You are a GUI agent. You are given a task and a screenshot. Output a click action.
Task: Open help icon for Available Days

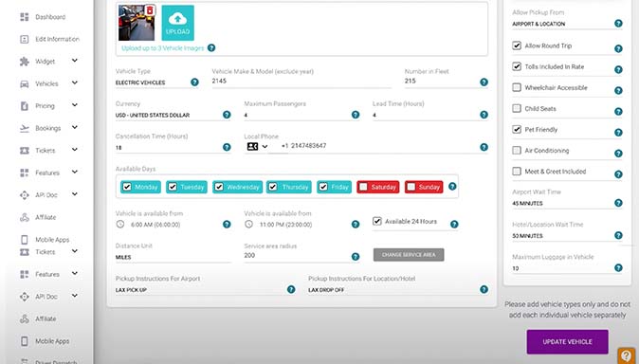[x=452, y=187]
